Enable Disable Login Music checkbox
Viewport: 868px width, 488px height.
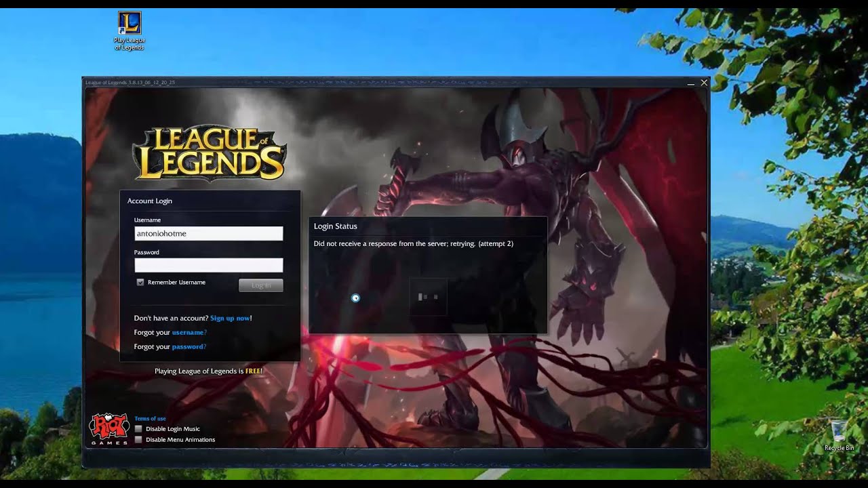(x=138, y=428)
